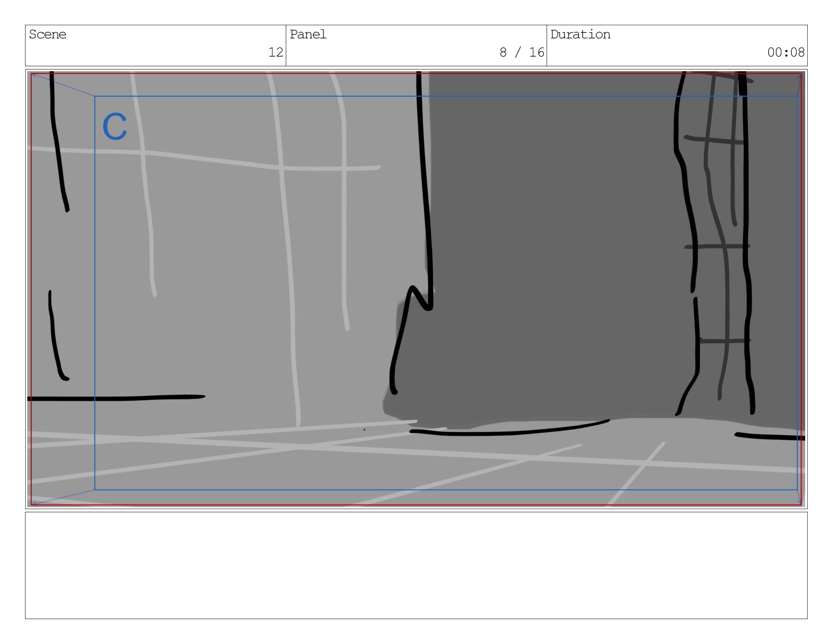Screen dimensions: 834x644
Task: Select the Duration header label
Action: 580,34
